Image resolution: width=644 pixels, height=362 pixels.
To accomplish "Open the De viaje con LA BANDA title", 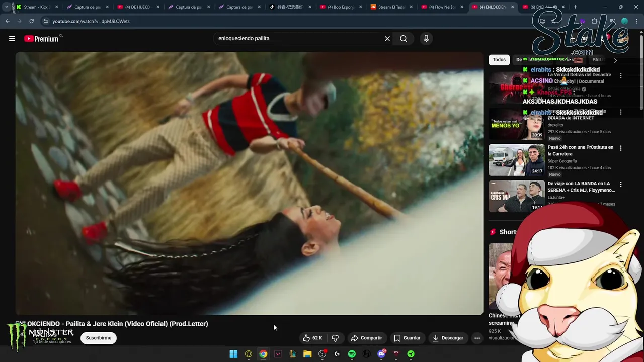I will (581, 187).
